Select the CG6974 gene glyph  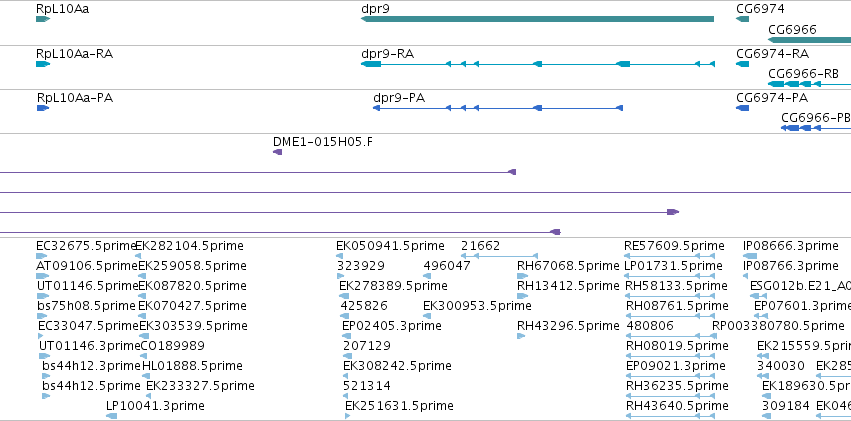coord(742,19)
